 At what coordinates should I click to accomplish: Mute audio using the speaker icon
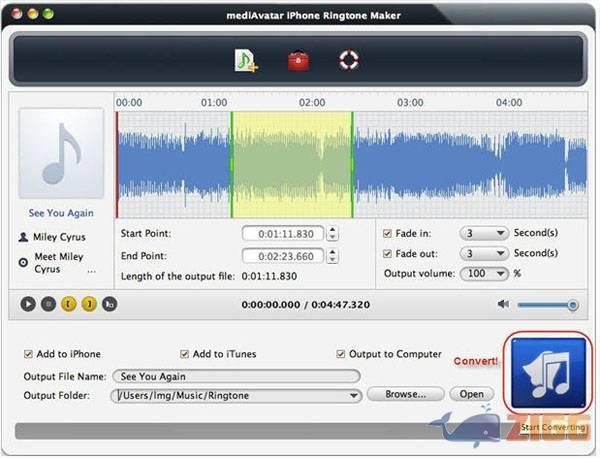click(x=503, y=304)
